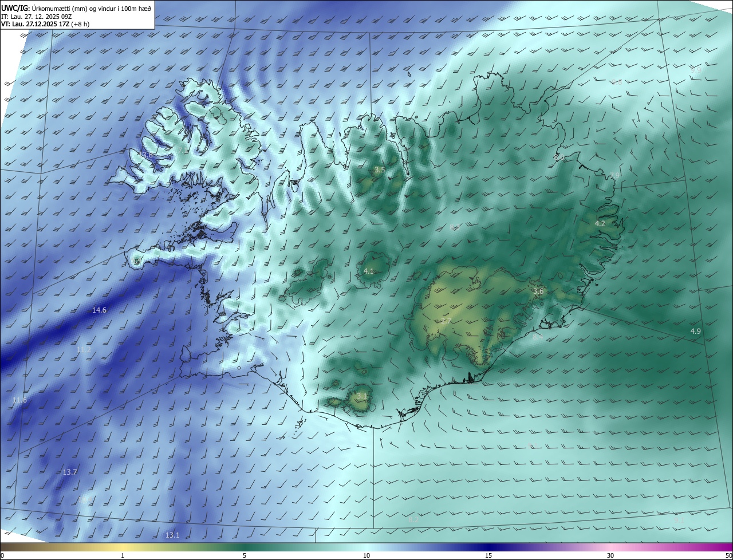The image size is (733, 560).
Task: Click the 8.0 value label in northeast Iceland
Action: pos(559,156)
